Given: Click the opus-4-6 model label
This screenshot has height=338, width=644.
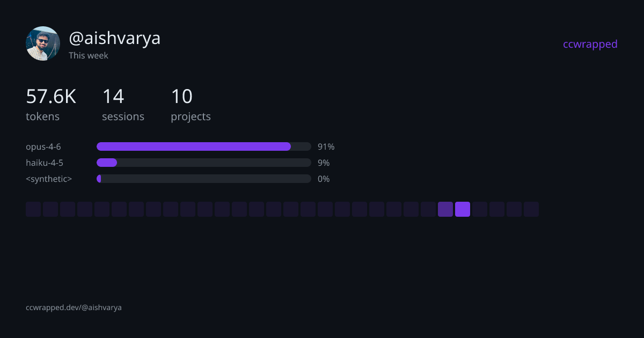Looking at the screenshot, I should tap(43, 146).
